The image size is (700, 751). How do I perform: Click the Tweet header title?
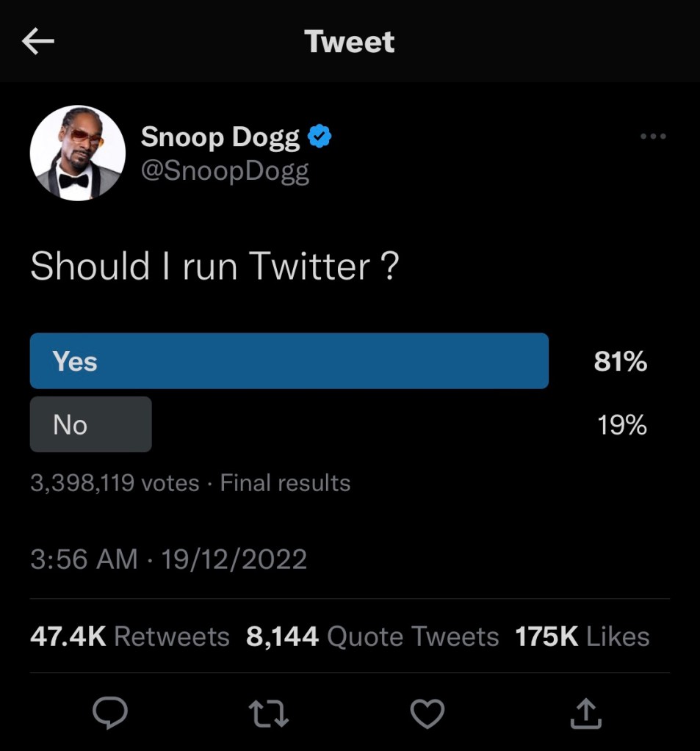click(350, 42)
